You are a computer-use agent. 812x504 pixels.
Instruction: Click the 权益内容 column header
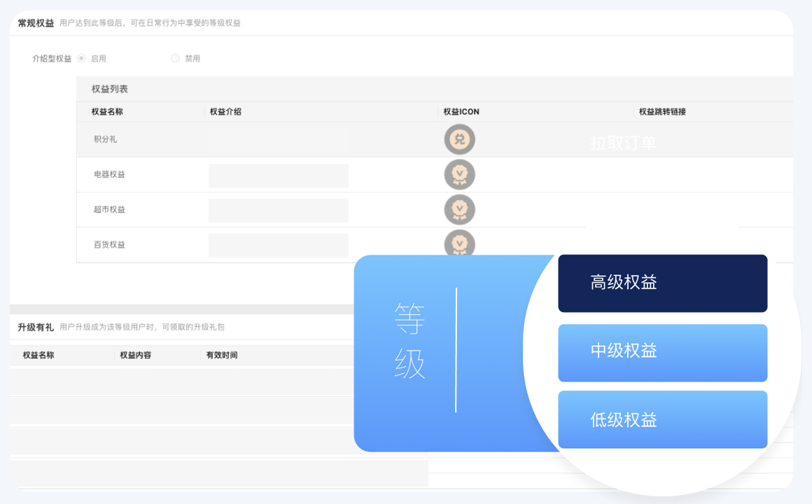coord(135,356)
